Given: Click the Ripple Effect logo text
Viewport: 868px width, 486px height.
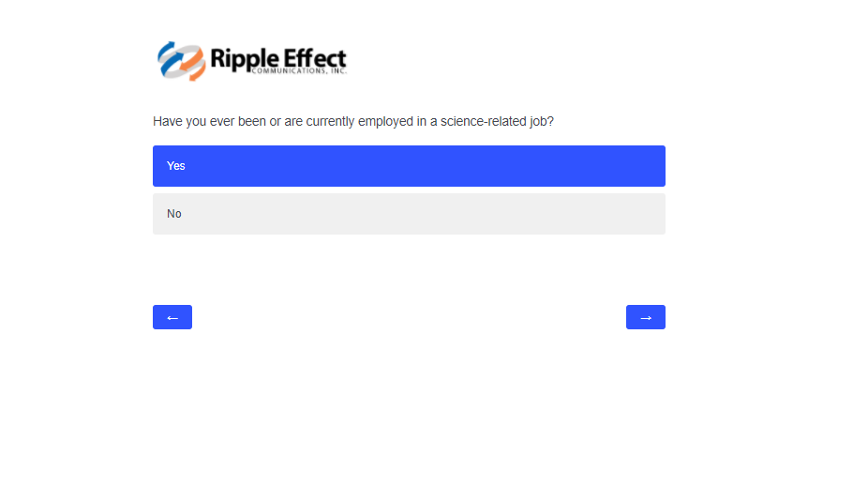Looking at the screenshot, I should pos(278,58).
